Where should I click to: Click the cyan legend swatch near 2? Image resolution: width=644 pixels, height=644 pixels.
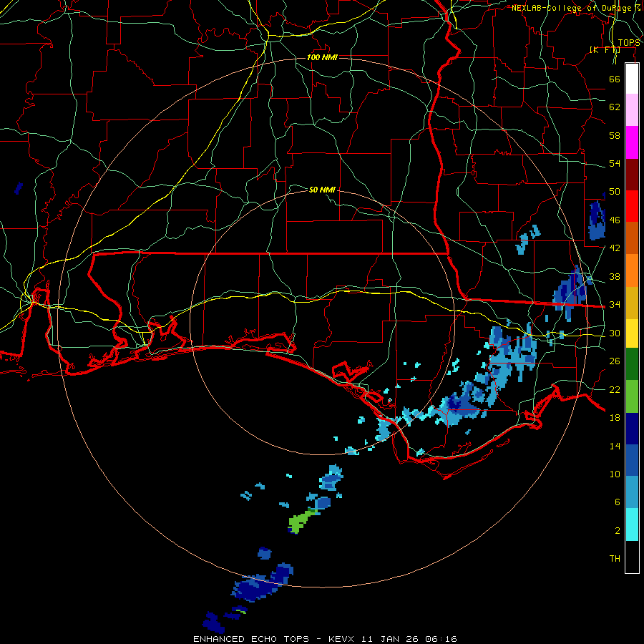click(x=632, y=525)
